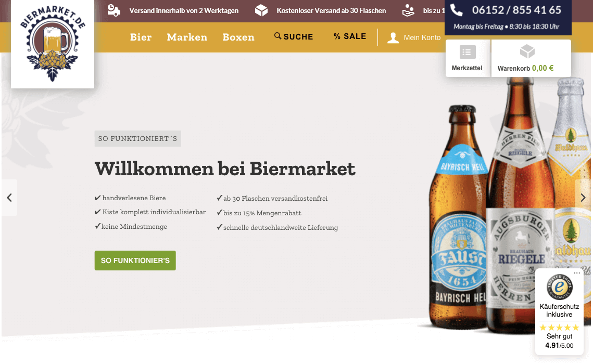Click the hand with coins discount icon
This screenshot has height=364, width=593.
(x=409, y=10)
